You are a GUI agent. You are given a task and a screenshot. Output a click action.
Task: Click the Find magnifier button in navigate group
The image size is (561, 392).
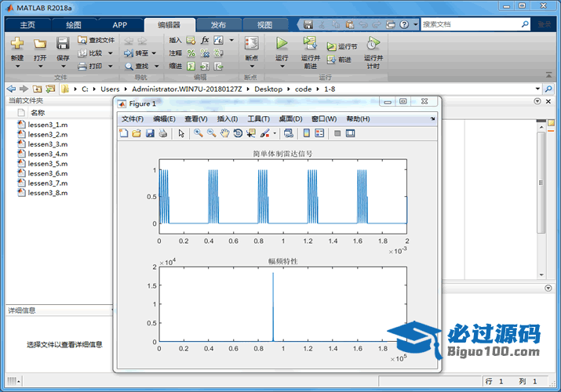click(x=137, y=66)
